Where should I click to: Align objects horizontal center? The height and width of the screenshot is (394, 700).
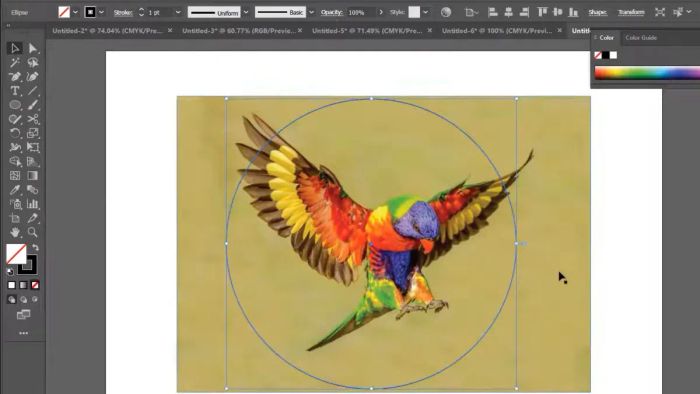coord(508,12)
